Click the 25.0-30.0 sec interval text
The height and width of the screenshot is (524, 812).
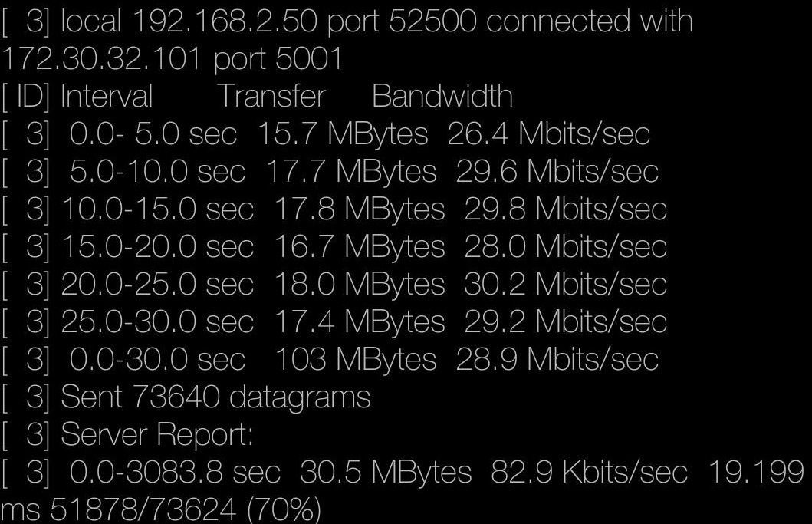(x=157, y=322)
